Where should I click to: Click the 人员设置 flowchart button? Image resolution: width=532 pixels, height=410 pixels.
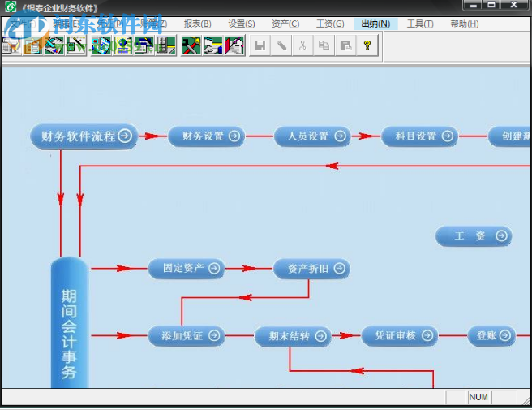click(x=312, y=136)
